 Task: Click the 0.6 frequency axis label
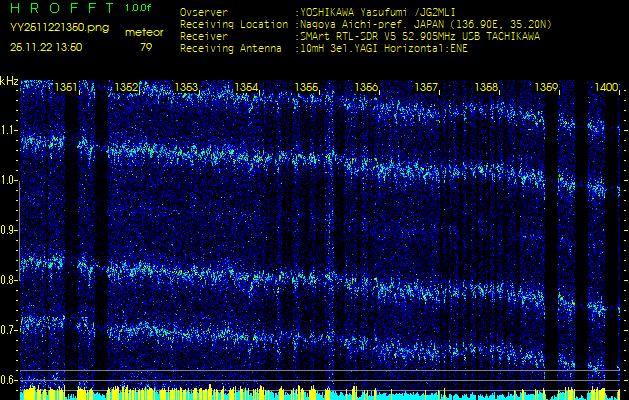pyautogui.click(x=10, y=380)
